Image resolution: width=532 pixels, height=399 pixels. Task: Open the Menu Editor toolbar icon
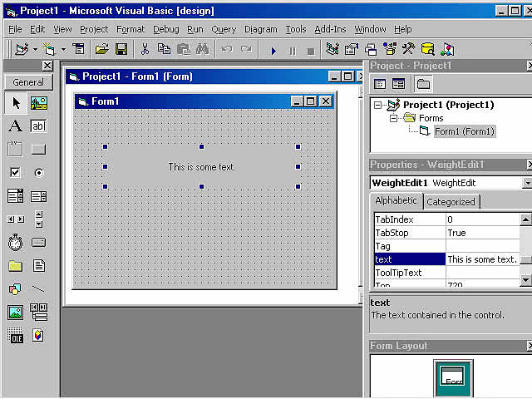point(79,50)
